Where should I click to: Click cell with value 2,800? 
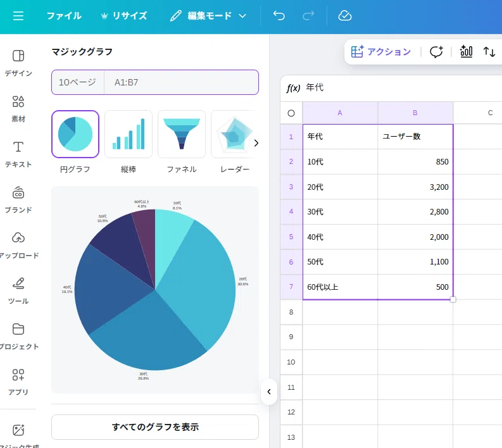tap(415, 212)
